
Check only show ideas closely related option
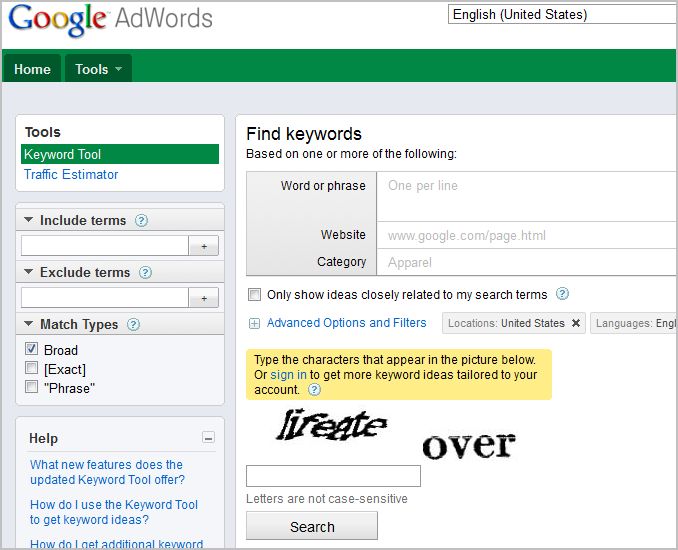tap(254, 295)
